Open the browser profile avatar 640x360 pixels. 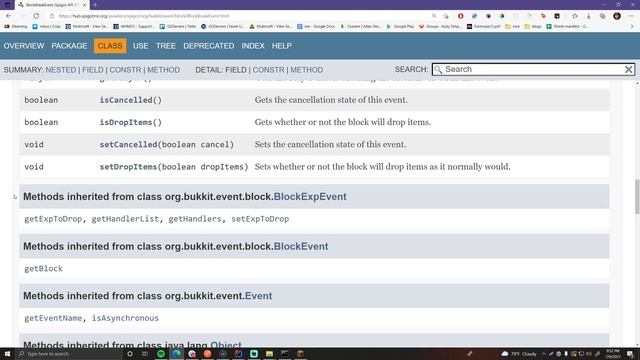617,16
